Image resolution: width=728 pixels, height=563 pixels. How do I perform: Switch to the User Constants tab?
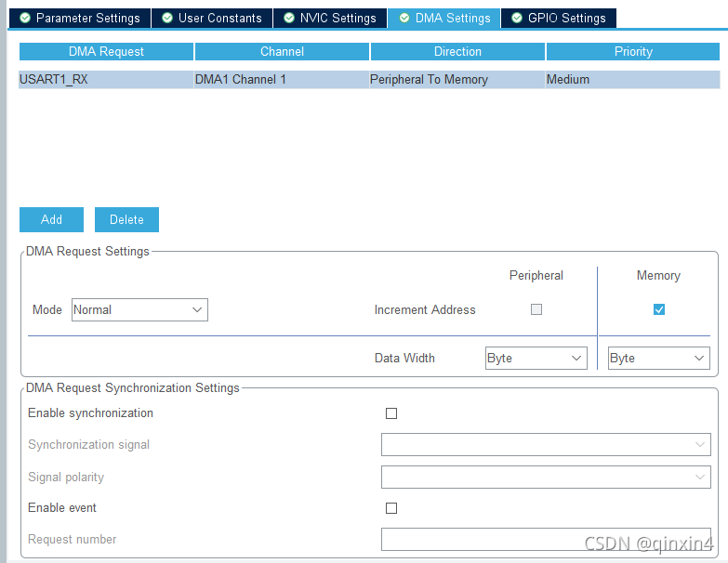[x=212, y=18]
